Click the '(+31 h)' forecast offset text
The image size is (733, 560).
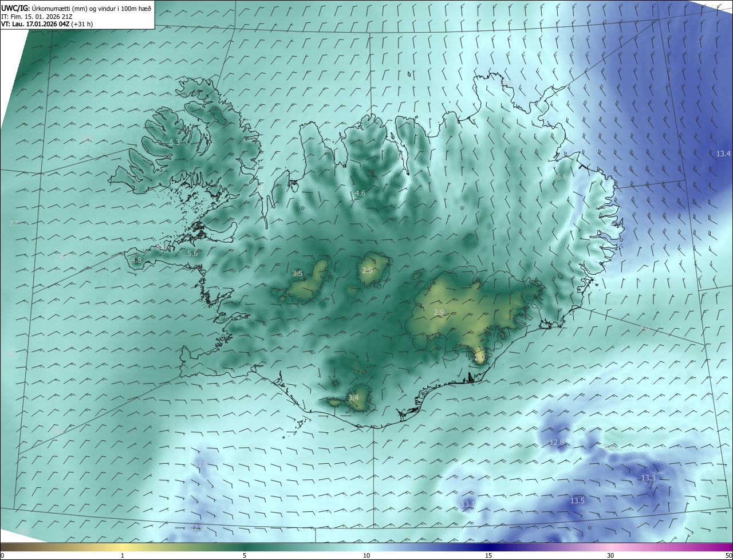pos(82,24)
